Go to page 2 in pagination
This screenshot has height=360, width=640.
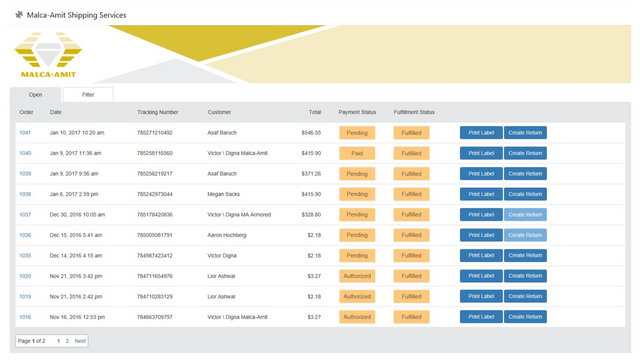[x=67, y=341]
